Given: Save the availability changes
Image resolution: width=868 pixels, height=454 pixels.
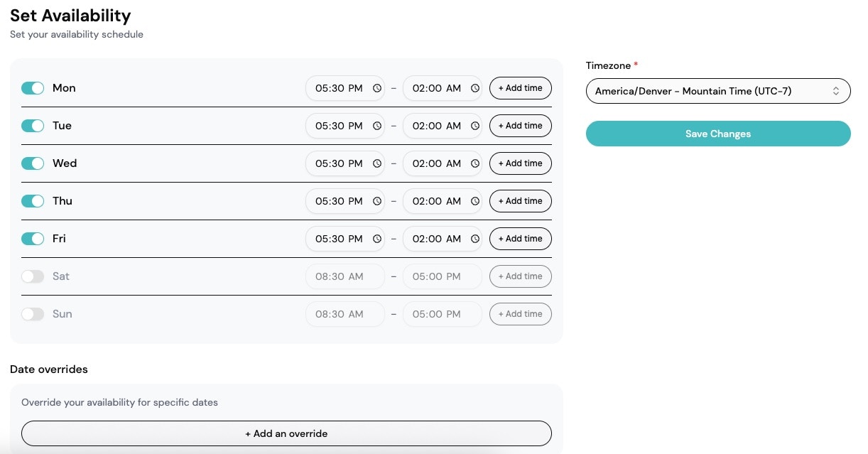Looking at the screenshot, I should tap(718, 134).
